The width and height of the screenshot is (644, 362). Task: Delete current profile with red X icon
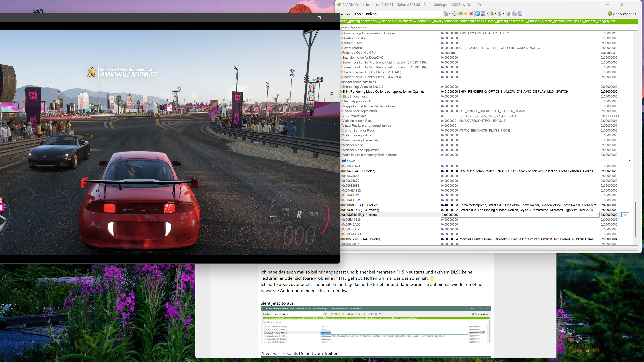pos(471,14)
